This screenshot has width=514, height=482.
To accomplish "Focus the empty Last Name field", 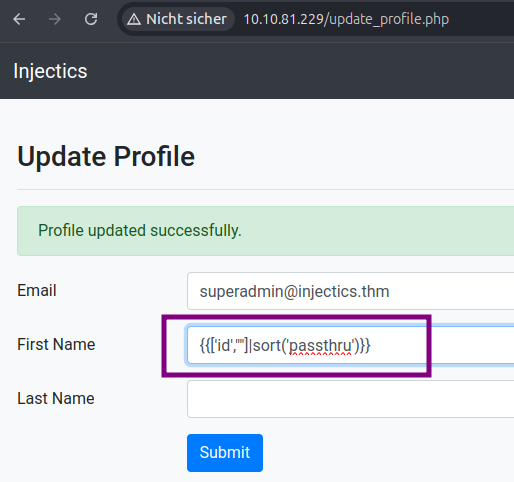I will (x=350, y=399).
